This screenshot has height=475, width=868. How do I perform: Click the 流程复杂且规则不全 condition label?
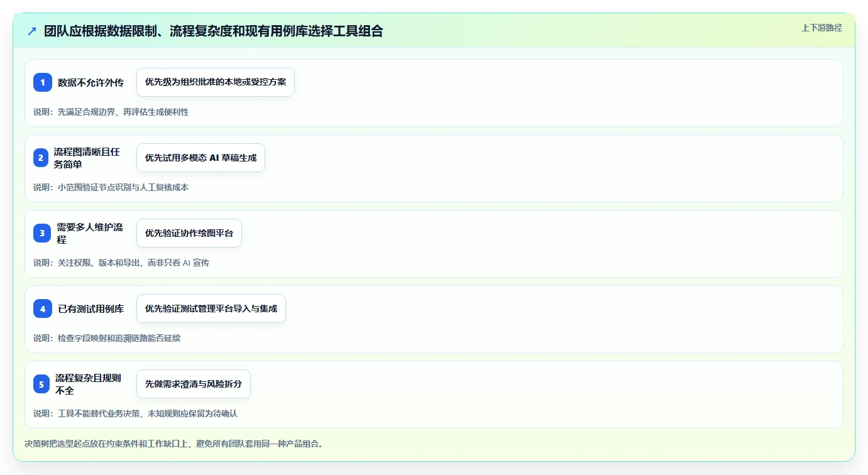click(x=88, y=384)
